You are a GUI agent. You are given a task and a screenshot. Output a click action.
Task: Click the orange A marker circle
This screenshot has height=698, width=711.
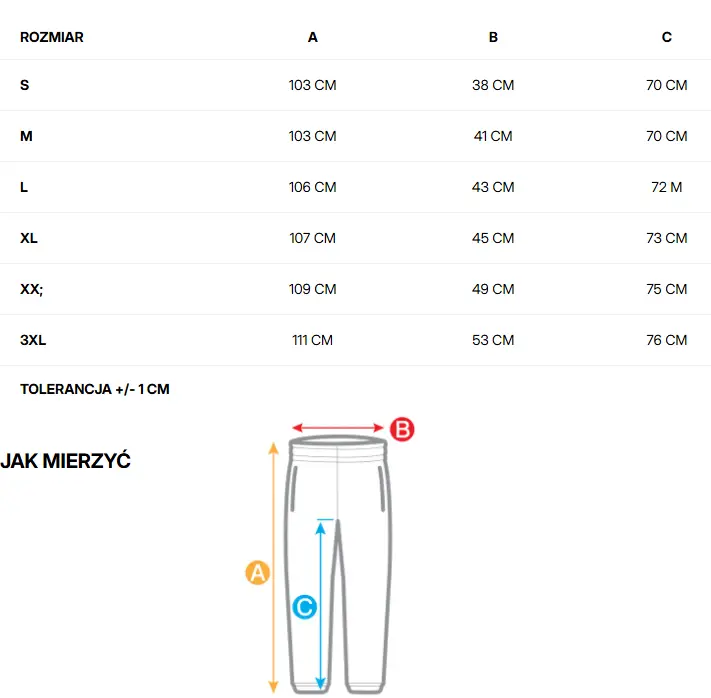(x=258, y=573)
